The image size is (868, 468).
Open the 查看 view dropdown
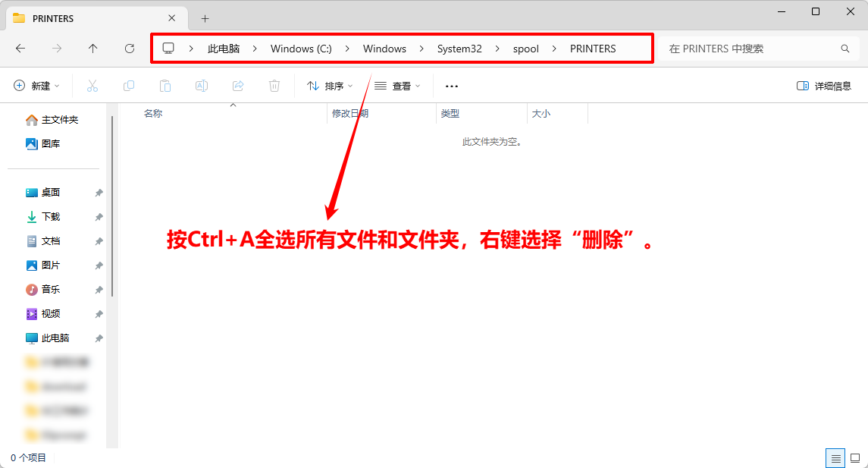click(397, 86)
